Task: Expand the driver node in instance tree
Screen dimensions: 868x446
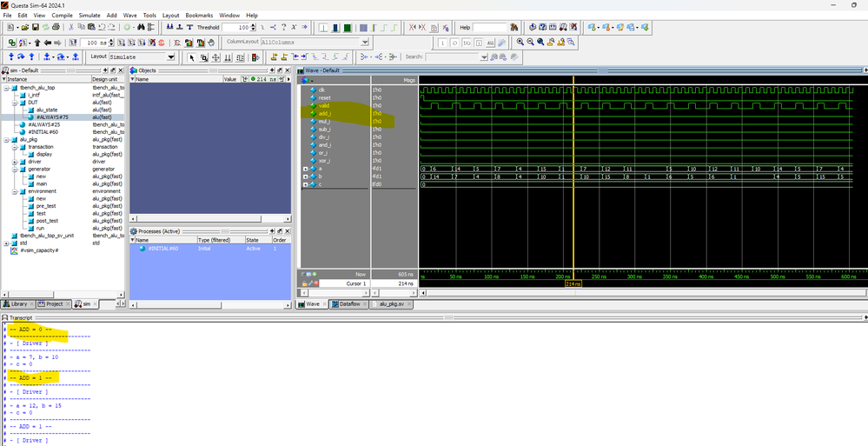Action: point(12,162)
